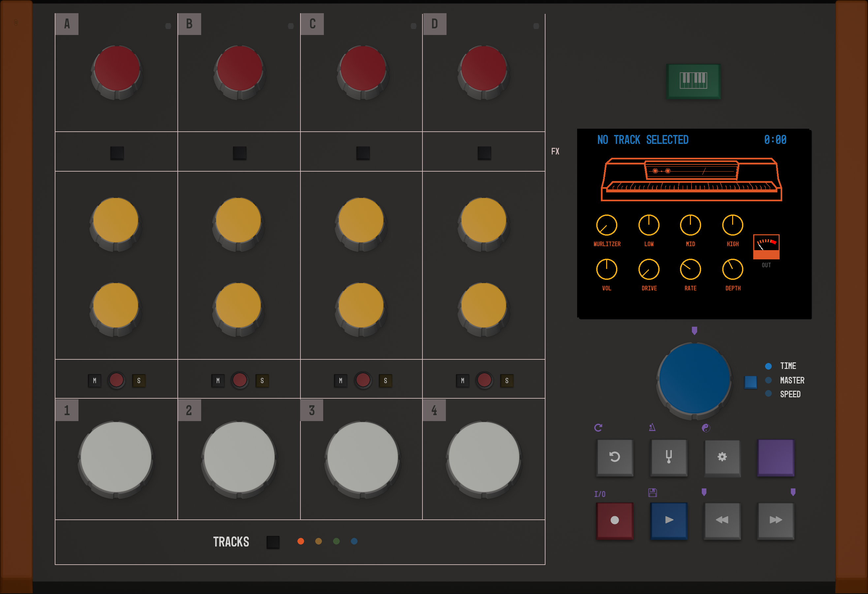Screen dimensions: 868x594
Task: Click the VOL knob on display
Action: (x=606, y=269)
